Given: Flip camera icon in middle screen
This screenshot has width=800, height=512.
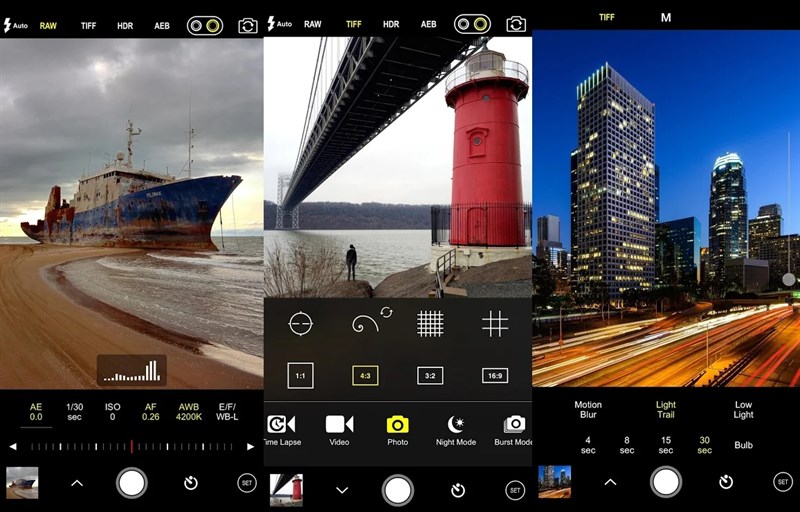Looking at the screenshot, I should click(516, 24).
